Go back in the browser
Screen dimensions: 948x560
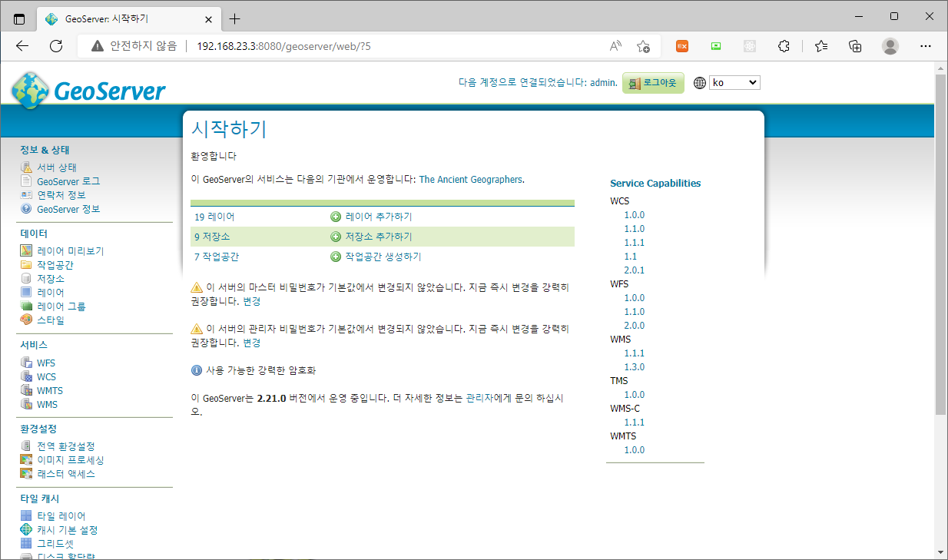point(22,46)
